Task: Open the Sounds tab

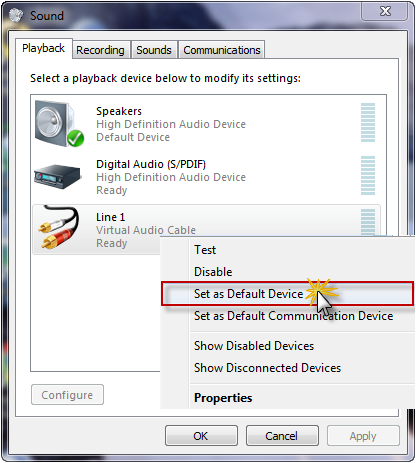Action: pos(154,50)
